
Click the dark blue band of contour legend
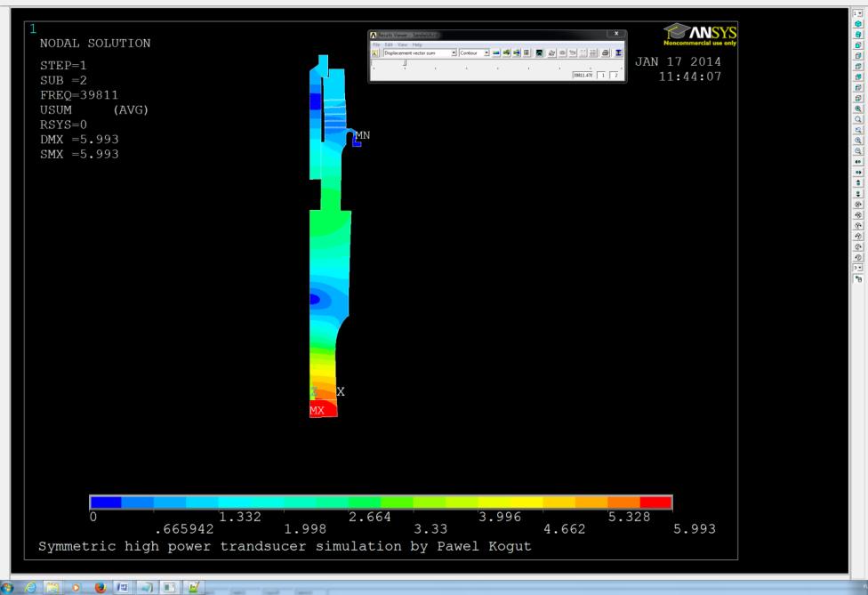106,502
